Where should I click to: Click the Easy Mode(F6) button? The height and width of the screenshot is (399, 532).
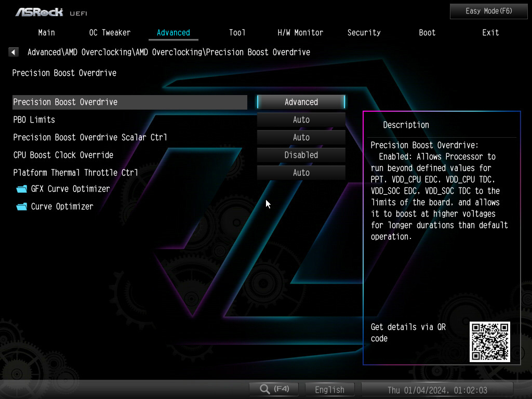(488, 11)
